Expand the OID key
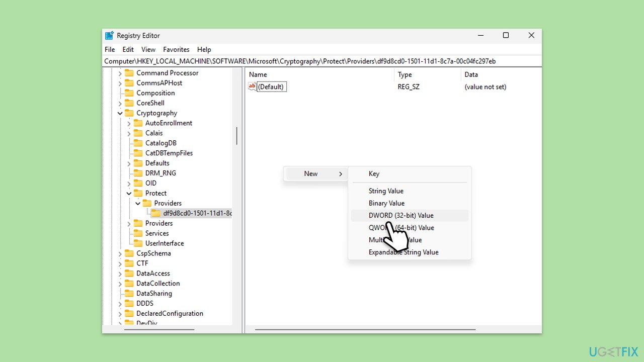The image size is (644, 362). point(129,184)
